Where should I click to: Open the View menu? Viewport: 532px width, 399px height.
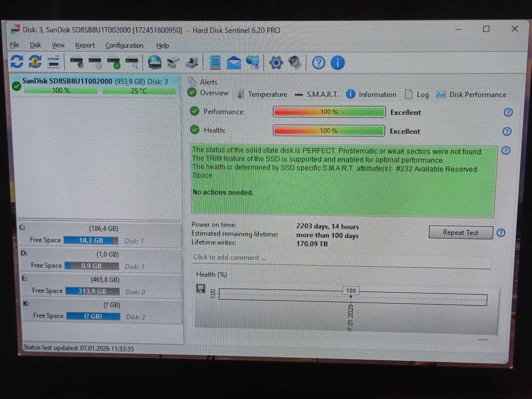click(x=58, y=45)
